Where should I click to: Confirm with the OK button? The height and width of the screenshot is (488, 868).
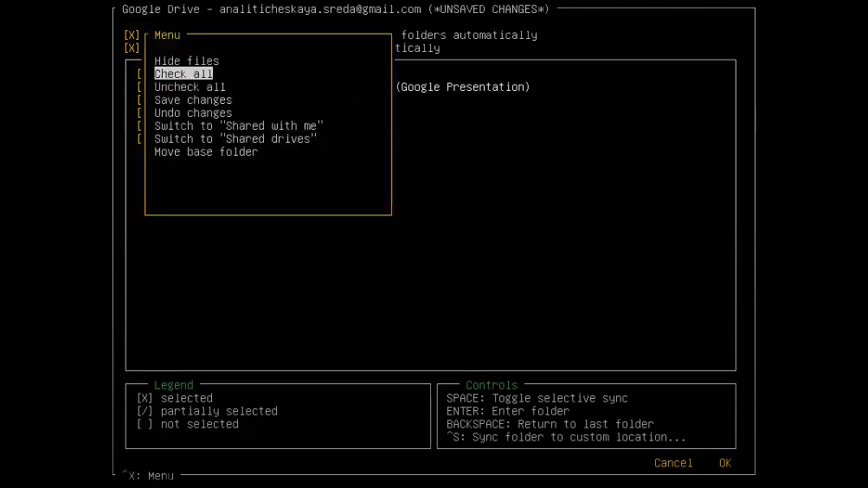725,463
